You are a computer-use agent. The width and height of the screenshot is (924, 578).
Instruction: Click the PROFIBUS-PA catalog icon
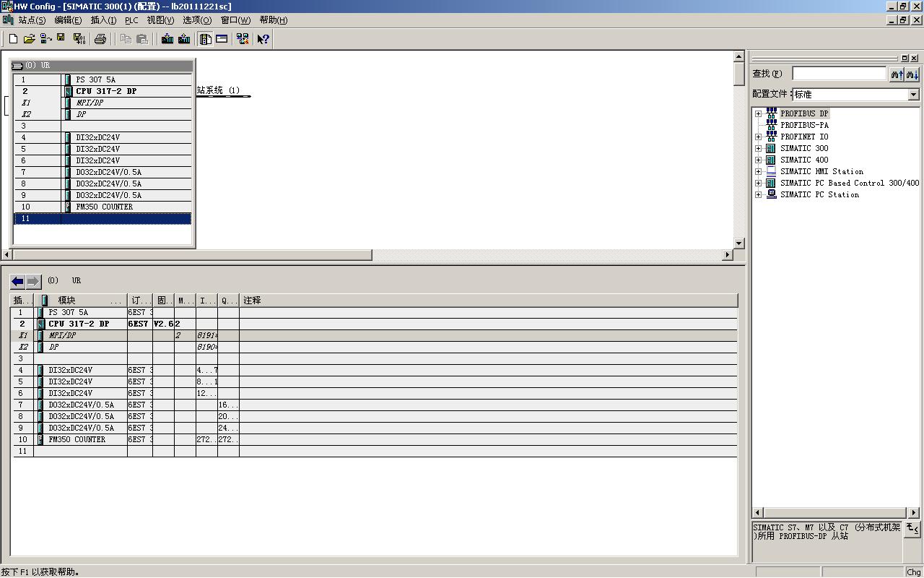coord(771,125)
